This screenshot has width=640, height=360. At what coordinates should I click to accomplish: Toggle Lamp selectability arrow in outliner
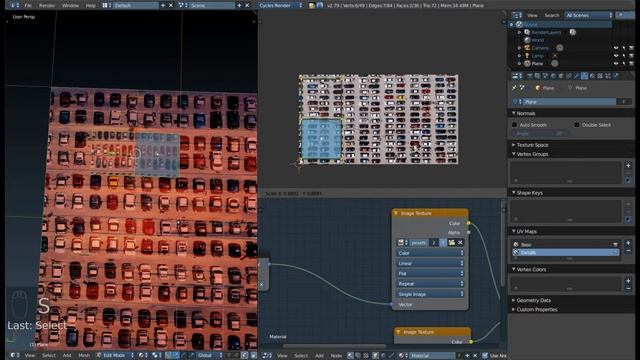pos(624,56)
